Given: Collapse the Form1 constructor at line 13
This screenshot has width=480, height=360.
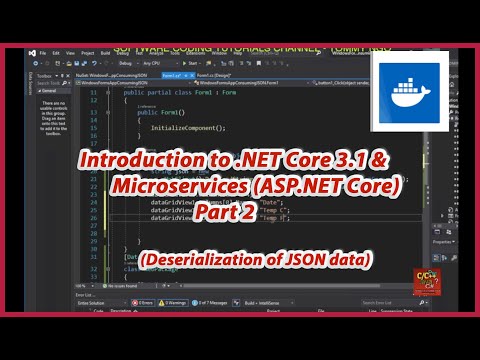Looking at the screenshot, I should click(108, 113).
